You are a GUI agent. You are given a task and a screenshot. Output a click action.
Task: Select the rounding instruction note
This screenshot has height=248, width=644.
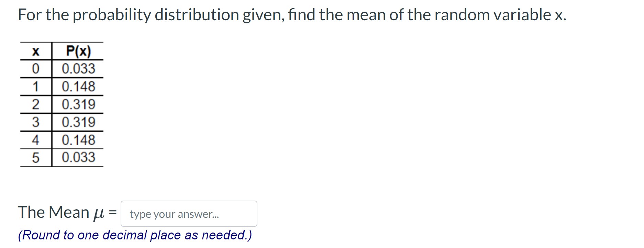[x=135, y=235]
